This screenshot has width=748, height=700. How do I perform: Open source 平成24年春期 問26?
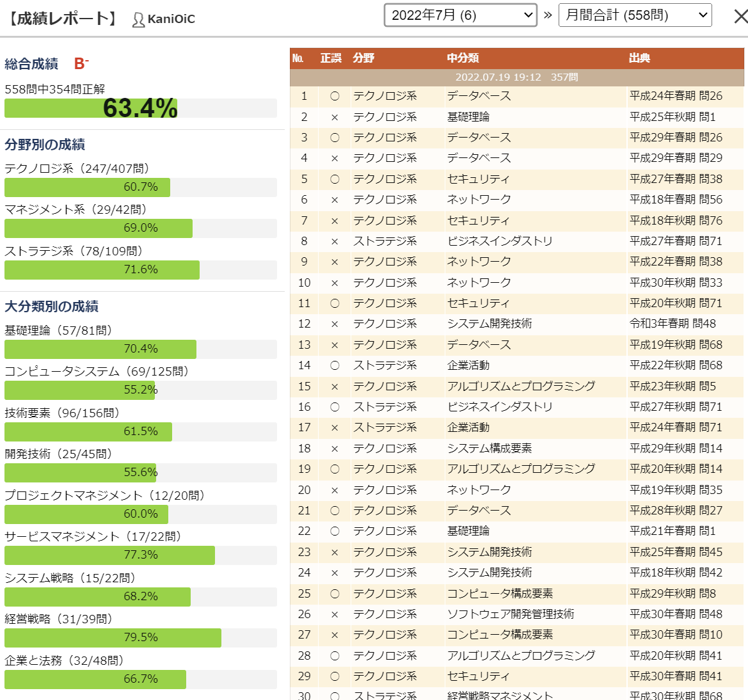pyautogui.click(x=676, y=96)
